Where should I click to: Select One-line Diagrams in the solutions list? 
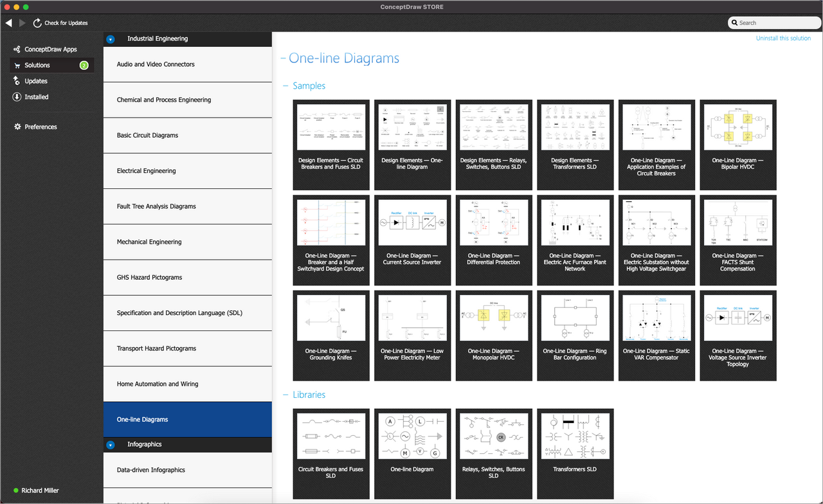(x=188, y=420)
